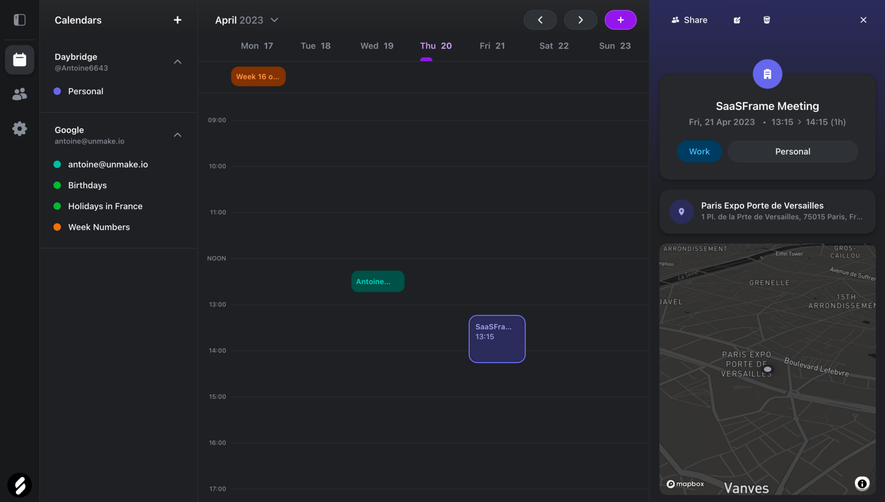Click the 13:15 start time
The image size is (885, 502).
point(782,122)
